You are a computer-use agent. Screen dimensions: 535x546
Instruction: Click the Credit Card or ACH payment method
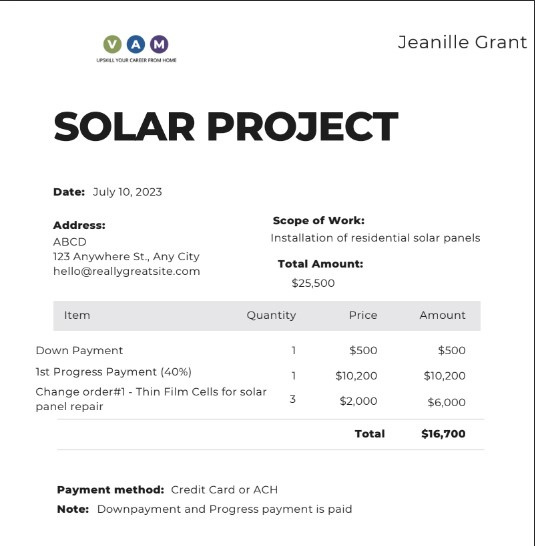(224, 490)
